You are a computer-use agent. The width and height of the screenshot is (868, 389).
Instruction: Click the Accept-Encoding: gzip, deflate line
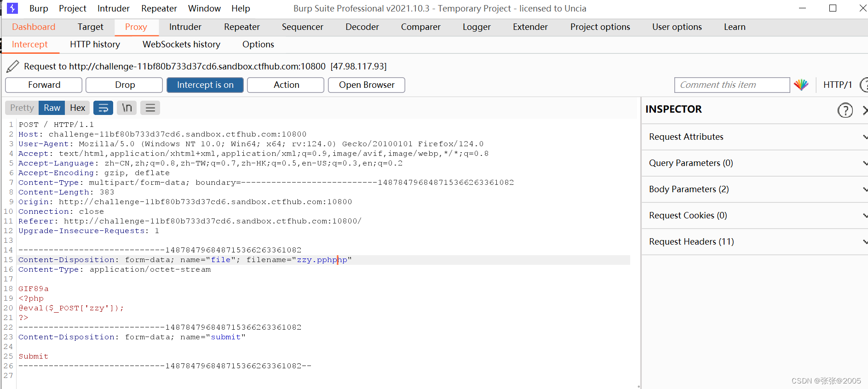pos(94,173)
